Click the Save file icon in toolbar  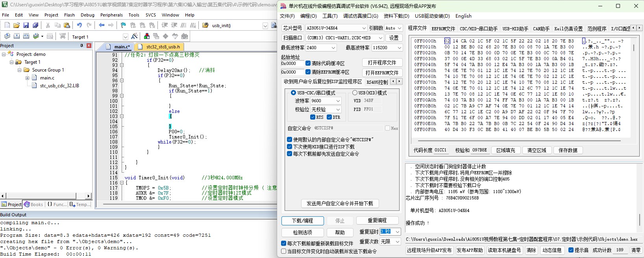click(26, 25)
